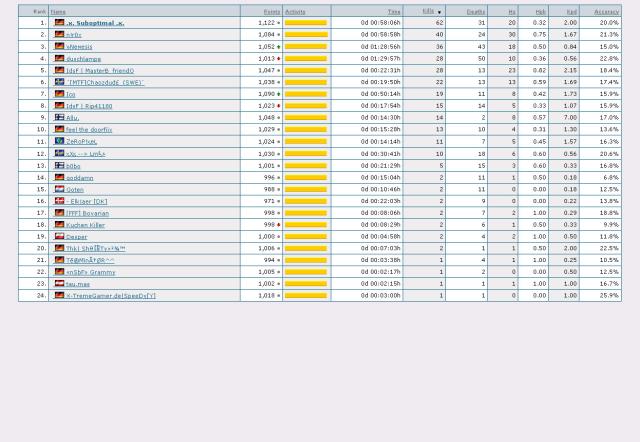Click the Kpd column header
Image resolution: width=640 pixels, height=442 pixels.
coord(571,11)
